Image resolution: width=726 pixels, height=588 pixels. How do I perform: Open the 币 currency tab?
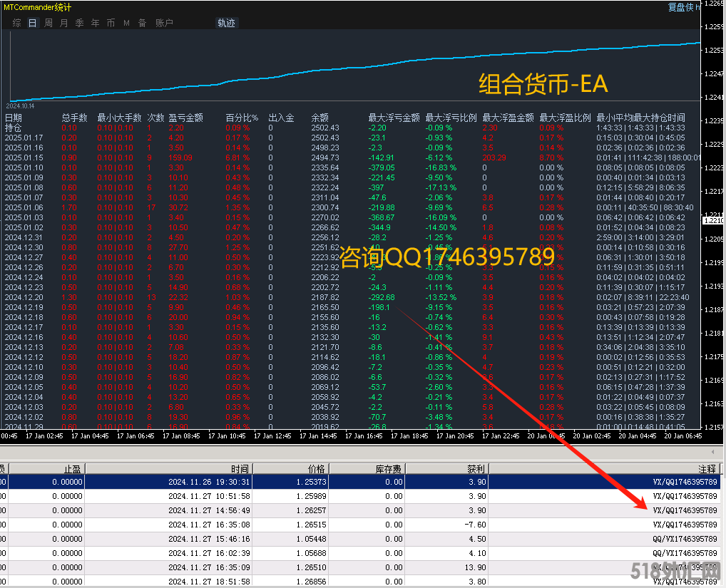pyautogui.click(x=111, y=23)
